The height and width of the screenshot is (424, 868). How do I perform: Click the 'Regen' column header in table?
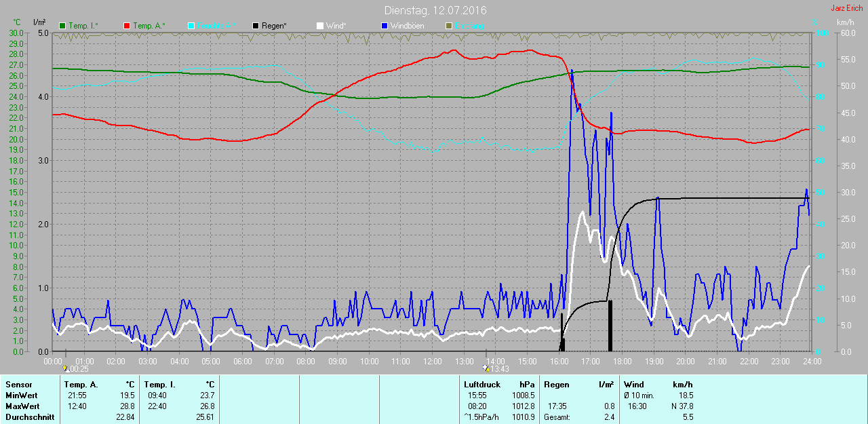click(x=556, y=385)
